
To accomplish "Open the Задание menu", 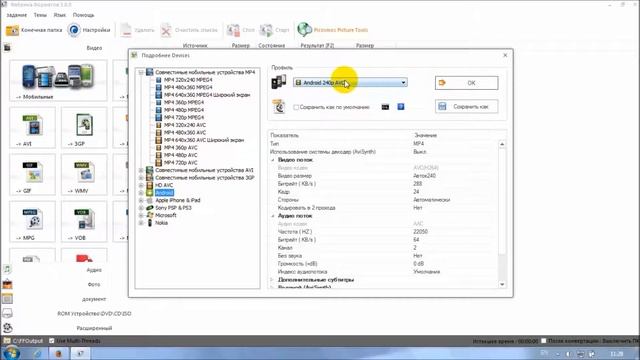I will [17, 15].
